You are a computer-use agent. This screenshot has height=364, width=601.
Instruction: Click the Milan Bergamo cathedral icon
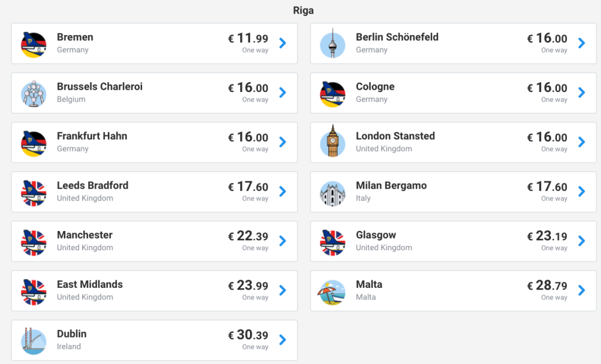333,192
